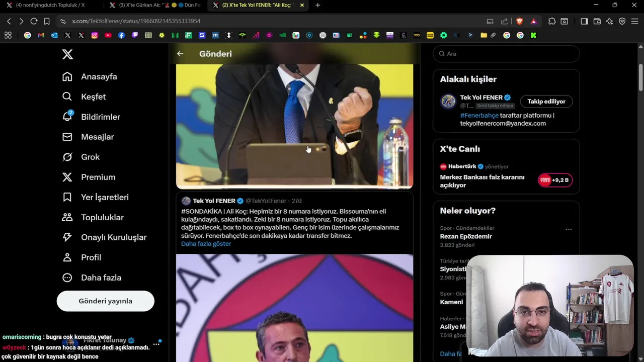Bookmark this page icon
Image resolution: width=644 pixels, height=362 pixels.
(47, 21)
